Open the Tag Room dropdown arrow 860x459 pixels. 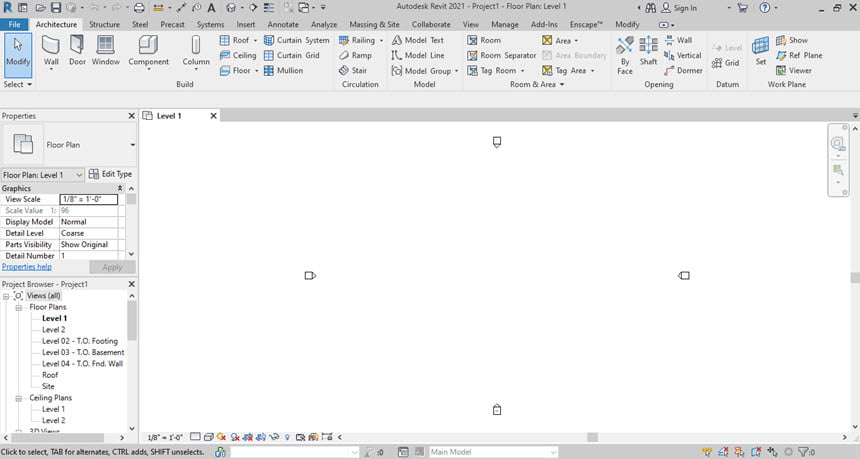point(523,71)
